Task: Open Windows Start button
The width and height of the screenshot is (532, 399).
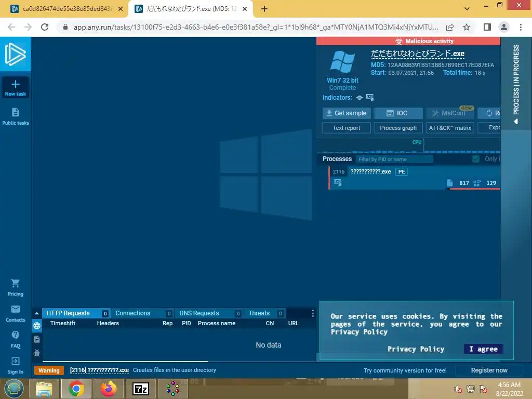Action: [14, 389]
